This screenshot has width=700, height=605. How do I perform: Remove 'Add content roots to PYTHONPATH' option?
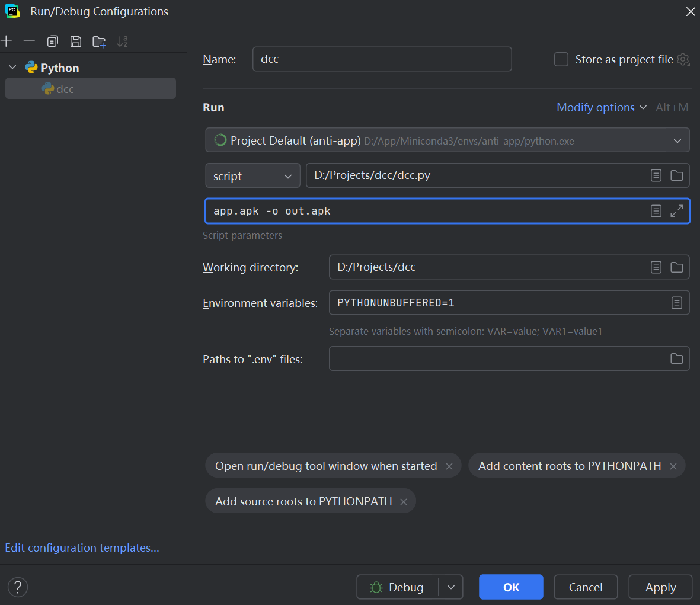click(x=673, y=466)
